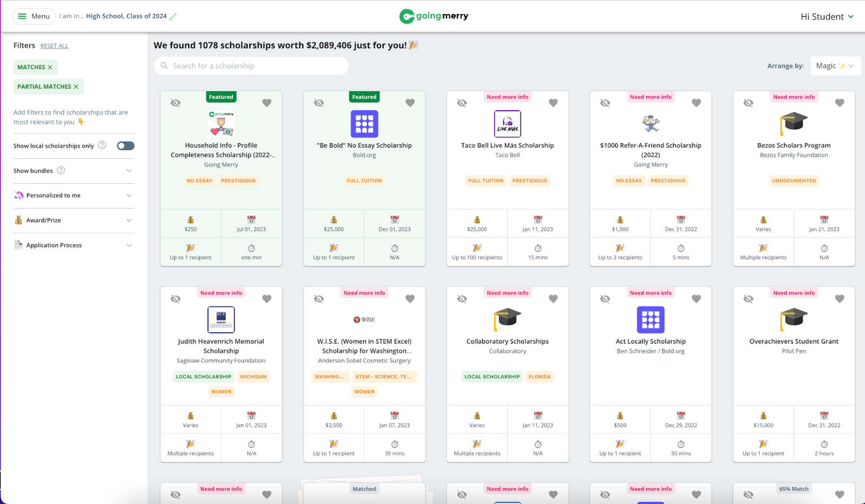This screenshot has width=865, height=504.
Task: Open help icon next to Show bundles
Action: point(61,170)
